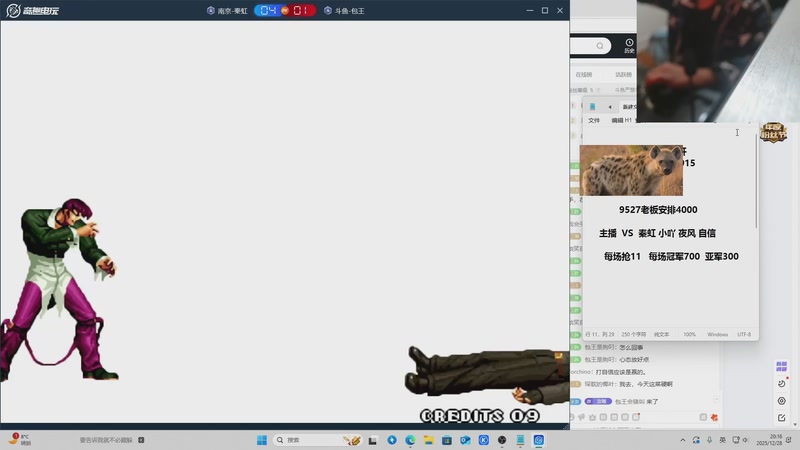Click the red gift icon in chat toolbar

click(714, 417)
